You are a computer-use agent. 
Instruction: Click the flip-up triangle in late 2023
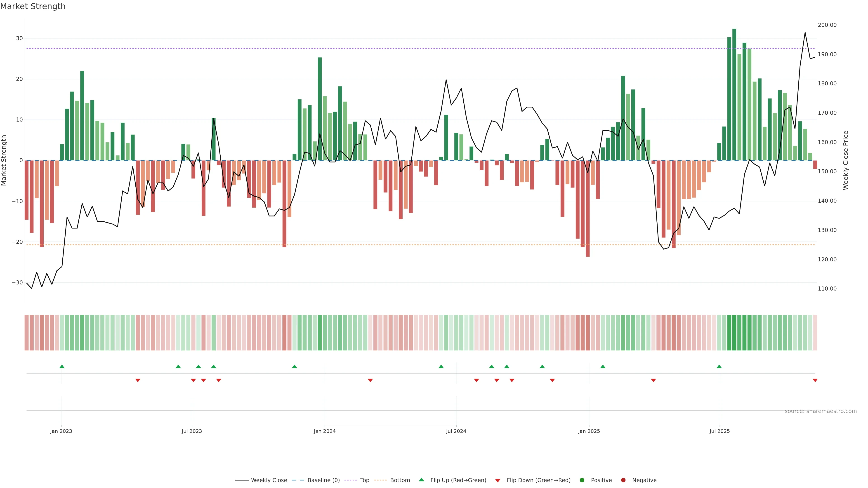295,366
